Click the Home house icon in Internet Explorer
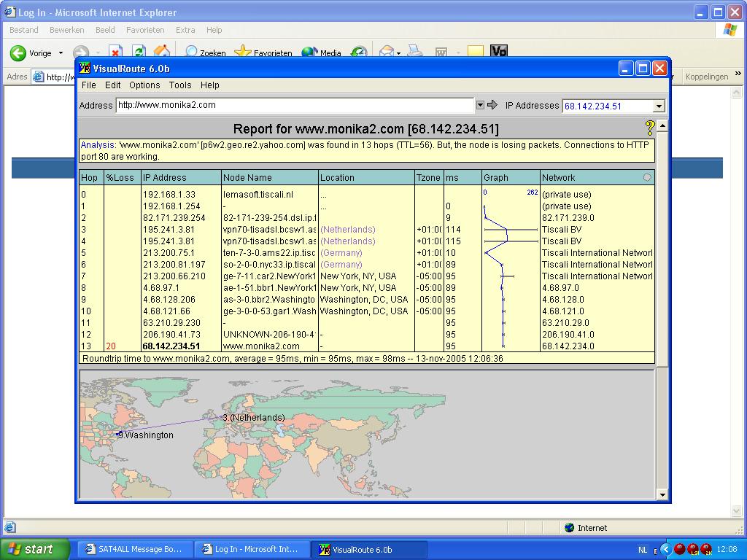747x560 pixels. tap(162, 52)
